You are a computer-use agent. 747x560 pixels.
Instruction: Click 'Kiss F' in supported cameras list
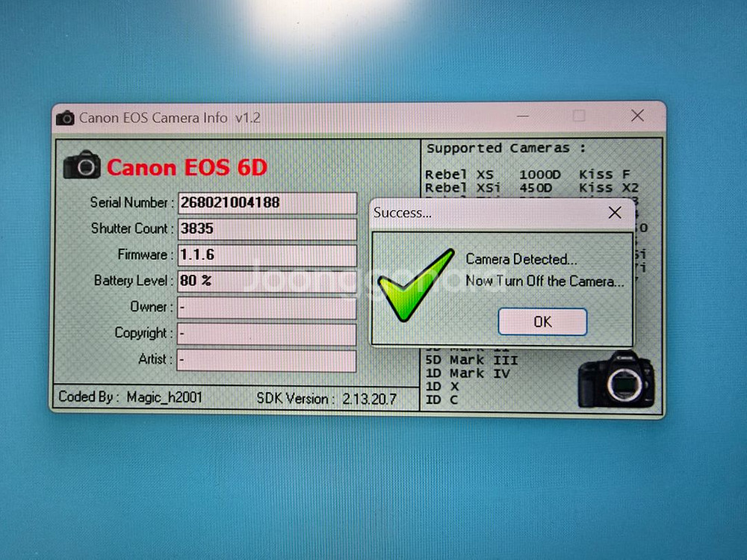(x=604, y=174)
